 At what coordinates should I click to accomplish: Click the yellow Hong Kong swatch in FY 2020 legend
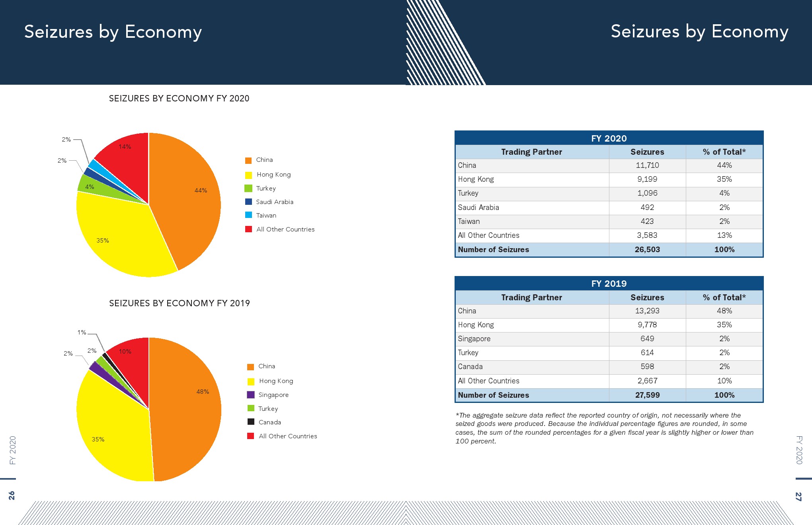[x=248, y=175]
